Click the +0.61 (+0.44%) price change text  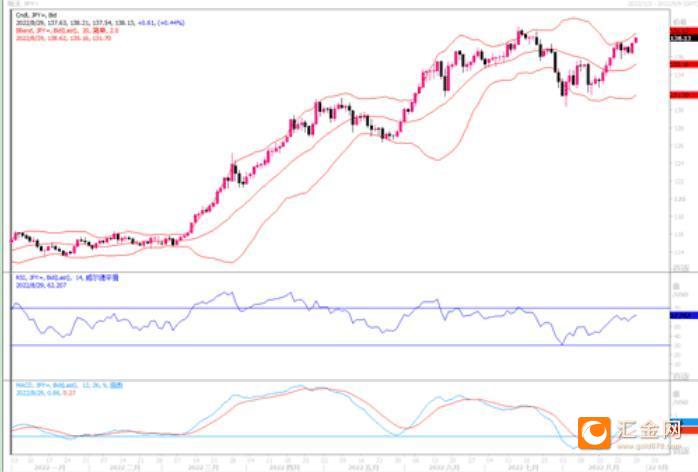pos(161,23)
